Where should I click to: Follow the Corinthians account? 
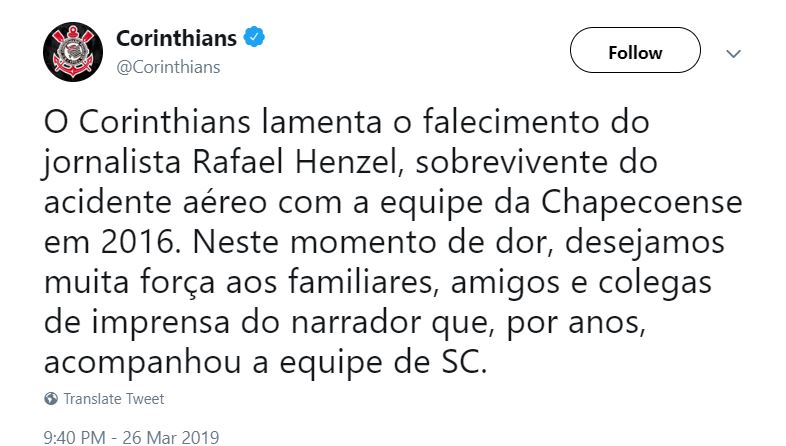[x=635, y=53]
